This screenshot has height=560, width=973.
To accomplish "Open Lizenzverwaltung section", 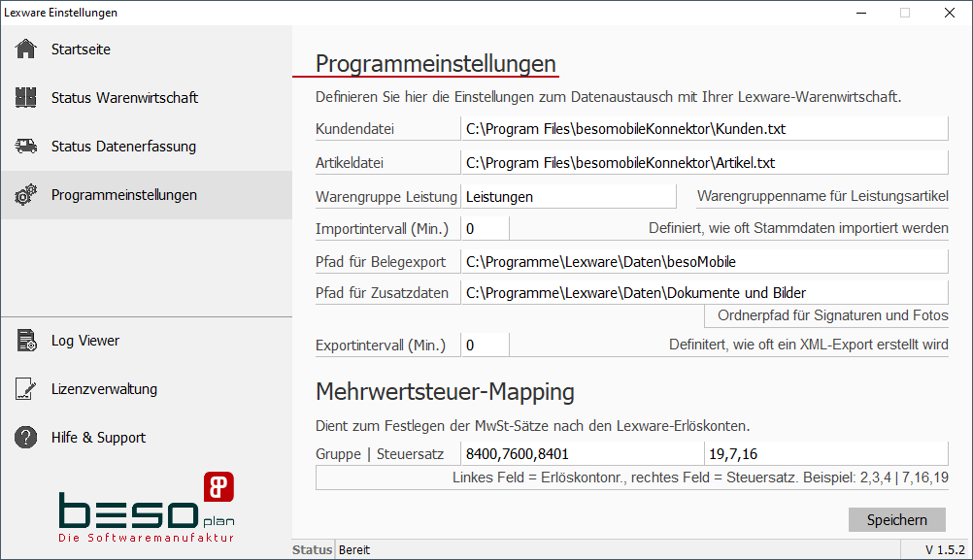I will 147,389.
